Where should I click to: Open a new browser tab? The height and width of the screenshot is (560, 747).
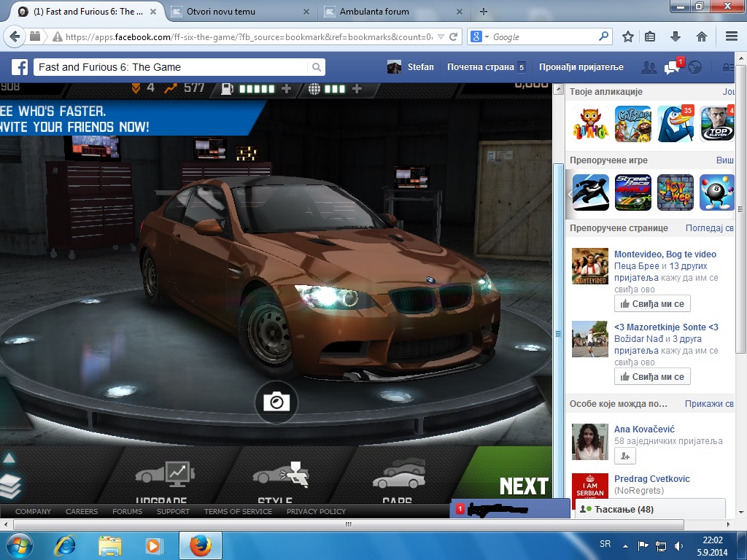coord(484,12)
